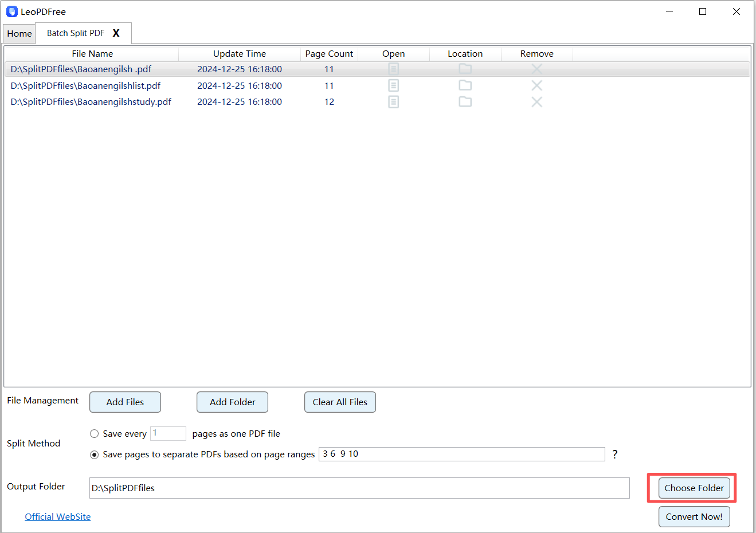Close the Batch Split PDF tab
This screenshot has width=756, height=533.
(116, 33)
